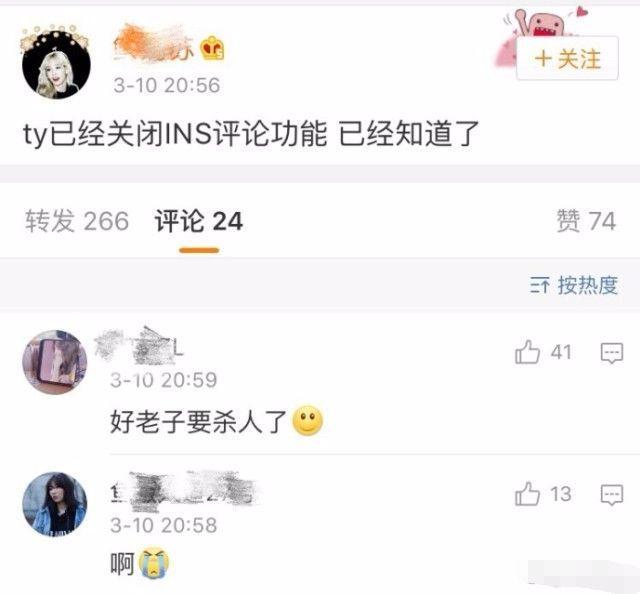Open the 赞 74 likes tab

pos(586,221)
